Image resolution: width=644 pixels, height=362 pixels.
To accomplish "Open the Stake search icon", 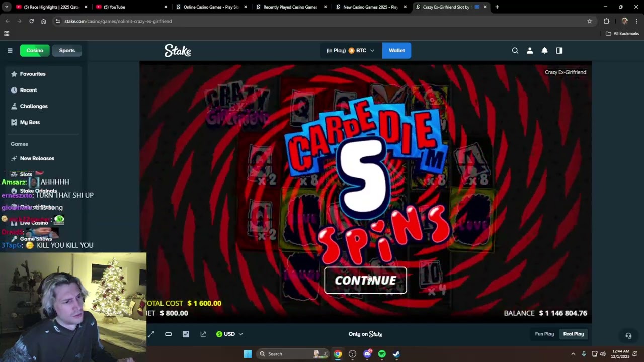I will click(x=515, y=50).
